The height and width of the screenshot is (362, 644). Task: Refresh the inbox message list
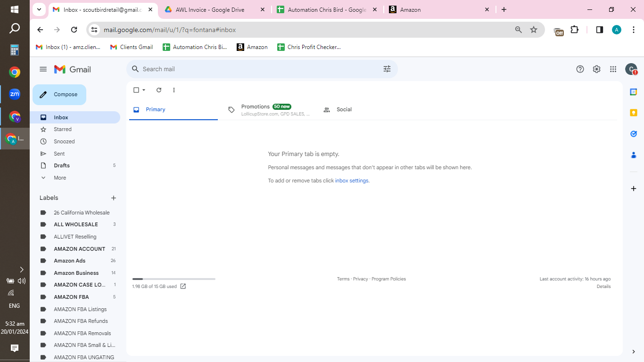(159, 90)
